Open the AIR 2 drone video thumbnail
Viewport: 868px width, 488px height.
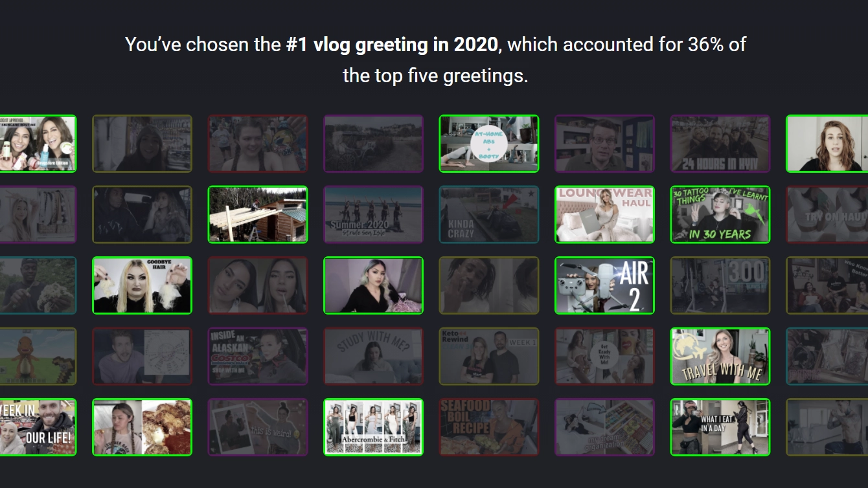pyautogui.click(x=604, y=285)
